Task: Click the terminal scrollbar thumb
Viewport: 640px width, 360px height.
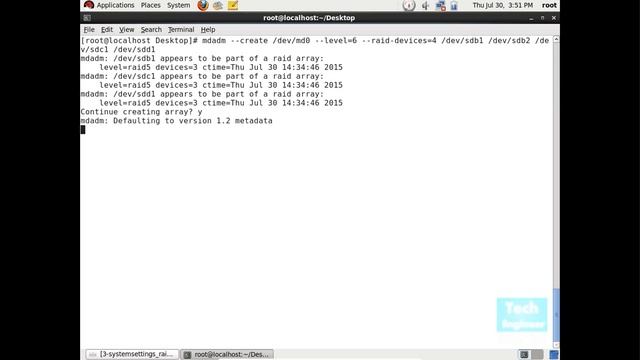Action: click(556, 315)
